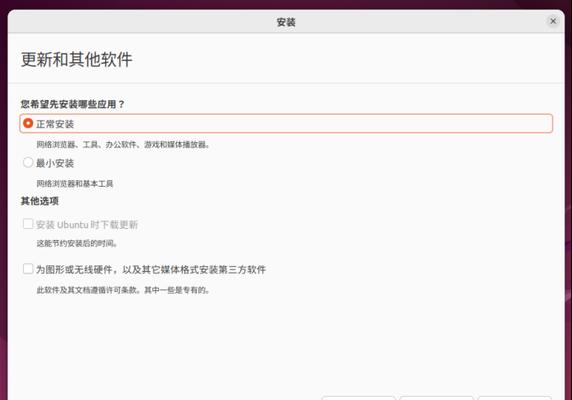Tick the 安装 Ubuntu 时下载更新 checkbox box
Screen dimensions: 572x400
click(x=28, y=224)
